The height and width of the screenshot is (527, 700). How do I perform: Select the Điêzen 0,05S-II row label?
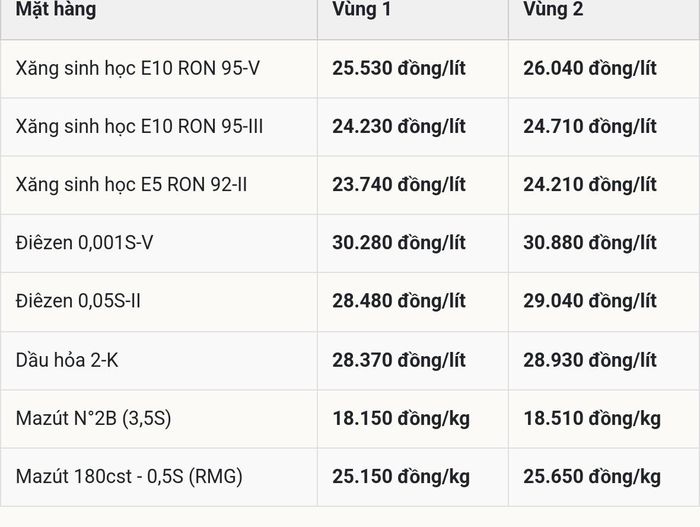coord(78,301)
